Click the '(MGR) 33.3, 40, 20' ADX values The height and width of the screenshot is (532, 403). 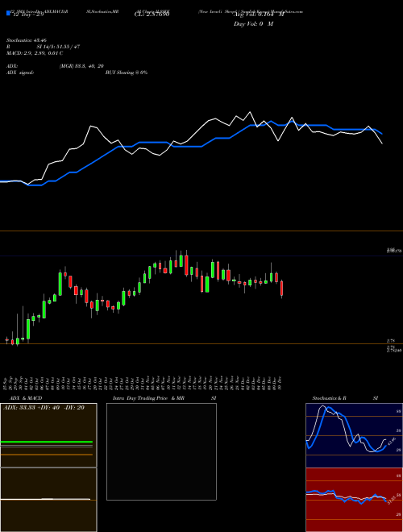[81, 66]
